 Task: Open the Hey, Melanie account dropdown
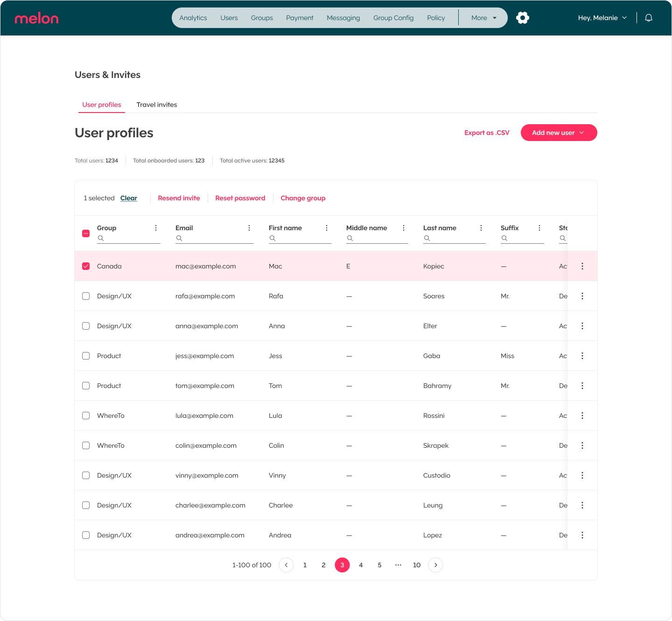point(602,18)
